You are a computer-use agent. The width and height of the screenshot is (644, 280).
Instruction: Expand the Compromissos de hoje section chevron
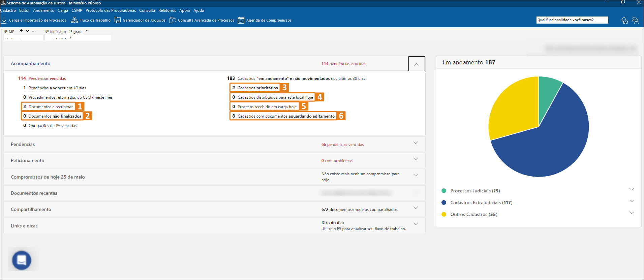point(416,175)
